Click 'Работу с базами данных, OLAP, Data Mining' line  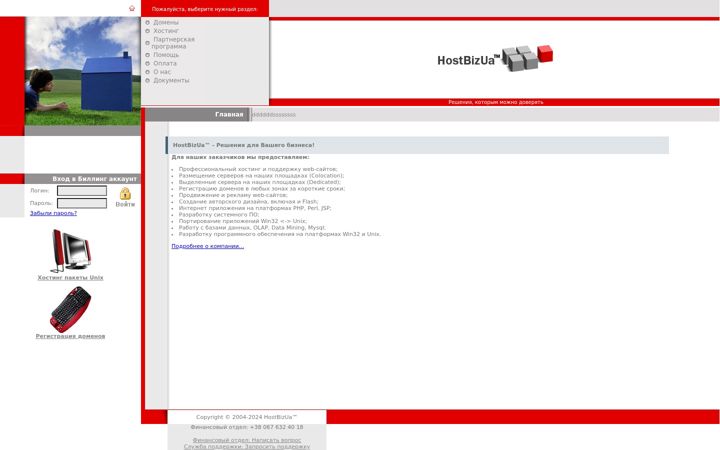coord(253,227)
